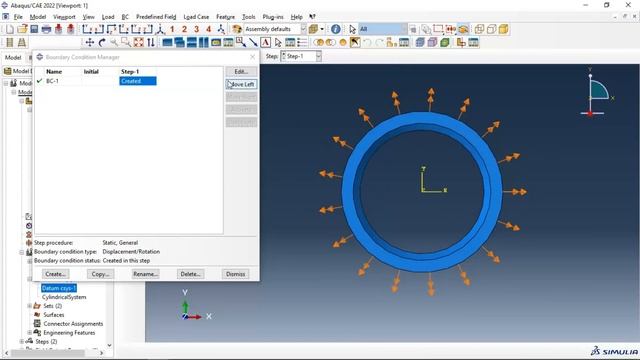
Task: Open the Model menu
Action: (38, 17)
